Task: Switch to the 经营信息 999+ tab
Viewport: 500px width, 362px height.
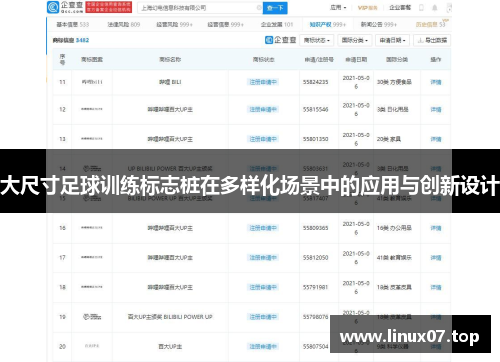Action: [x=225, y=24]
